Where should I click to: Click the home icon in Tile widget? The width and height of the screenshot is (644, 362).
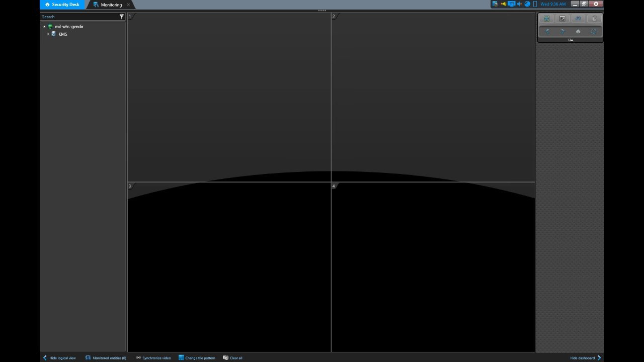(578, 31)
